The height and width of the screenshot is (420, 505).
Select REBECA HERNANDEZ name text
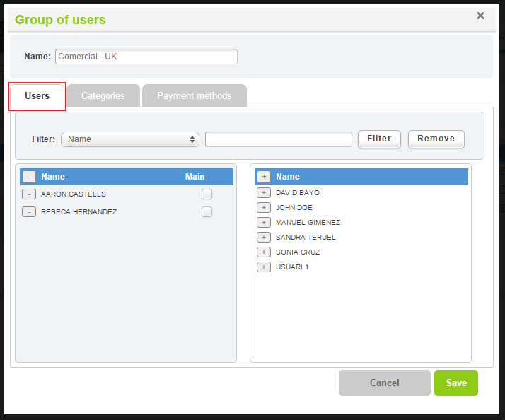(79, 212)
